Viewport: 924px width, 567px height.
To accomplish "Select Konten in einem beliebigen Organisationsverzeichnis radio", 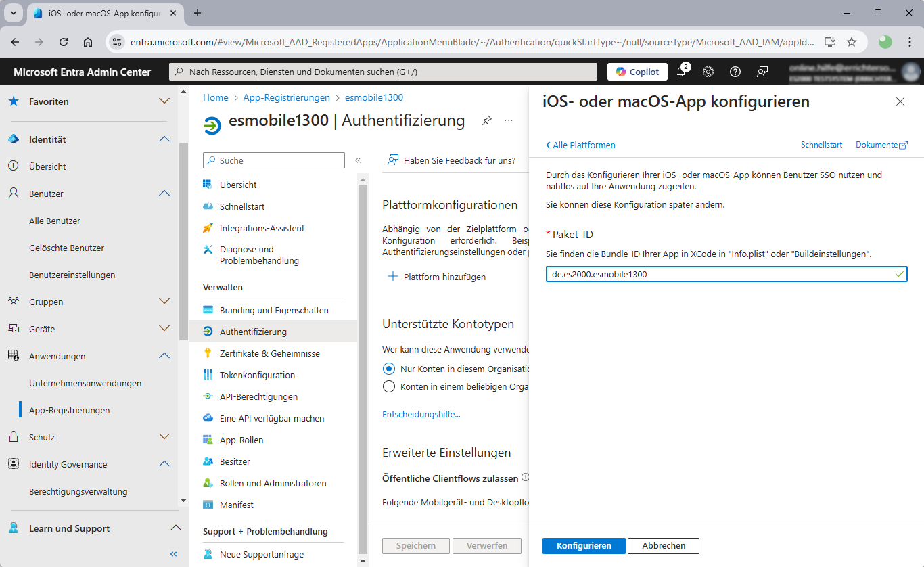I will (388, 386).
